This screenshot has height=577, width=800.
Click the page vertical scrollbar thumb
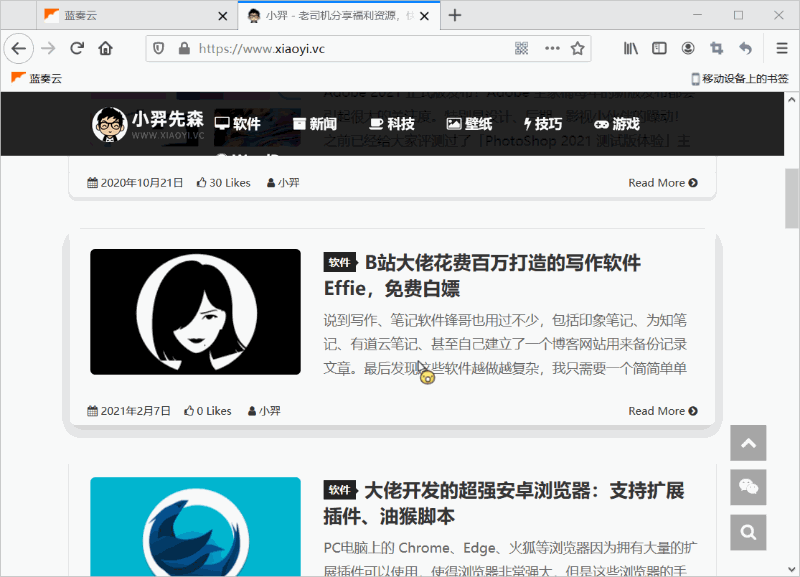click(792, 198)
